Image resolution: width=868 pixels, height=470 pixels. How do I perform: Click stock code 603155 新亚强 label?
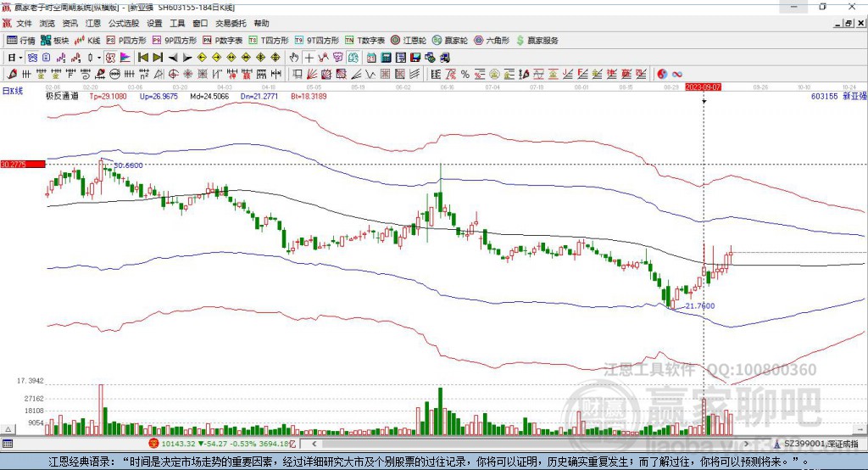coord(838,96)
